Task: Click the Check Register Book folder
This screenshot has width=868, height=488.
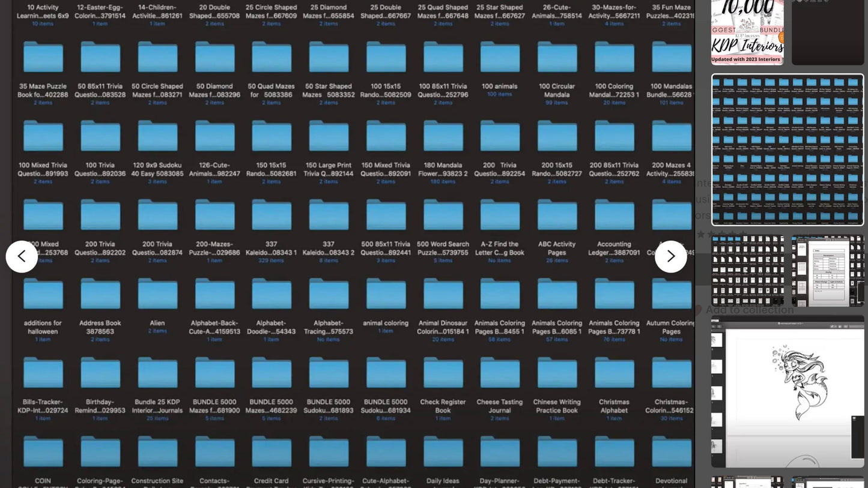Action: tap(443, 373)
